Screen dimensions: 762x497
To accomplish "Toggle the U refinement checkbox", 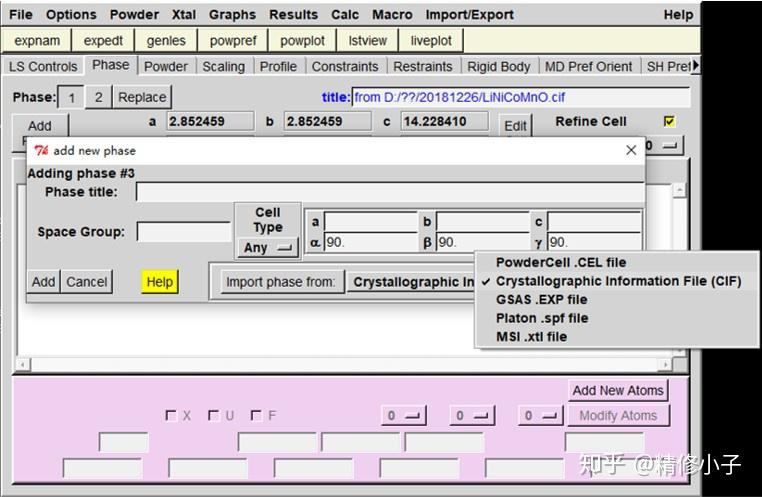I will 213,415.
